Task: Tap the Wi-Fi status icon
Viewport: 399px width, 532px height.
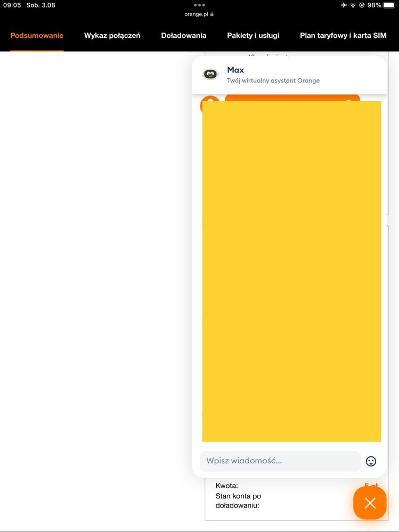Action: (353, 5)
